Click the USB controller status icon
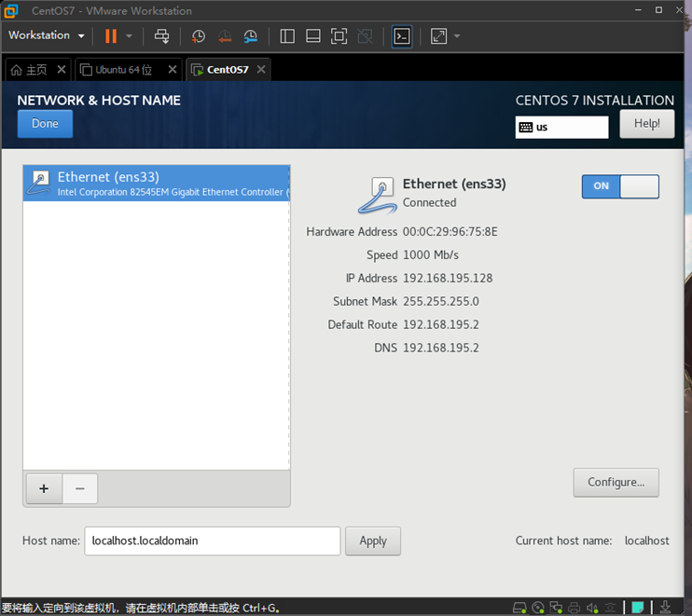Screen dimensions: 692x616 610,608
